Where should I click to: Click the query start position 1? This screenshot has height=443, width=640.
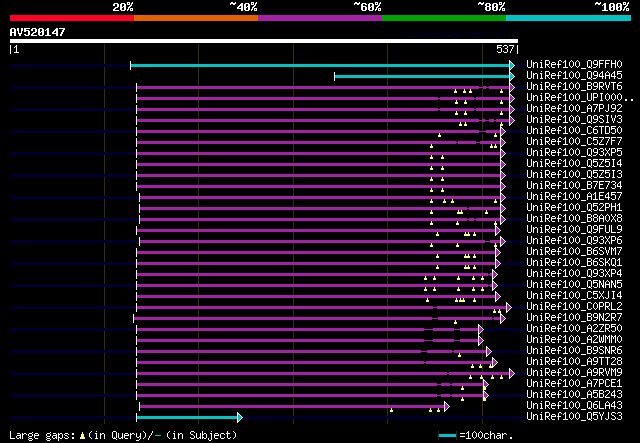[16, 49]
